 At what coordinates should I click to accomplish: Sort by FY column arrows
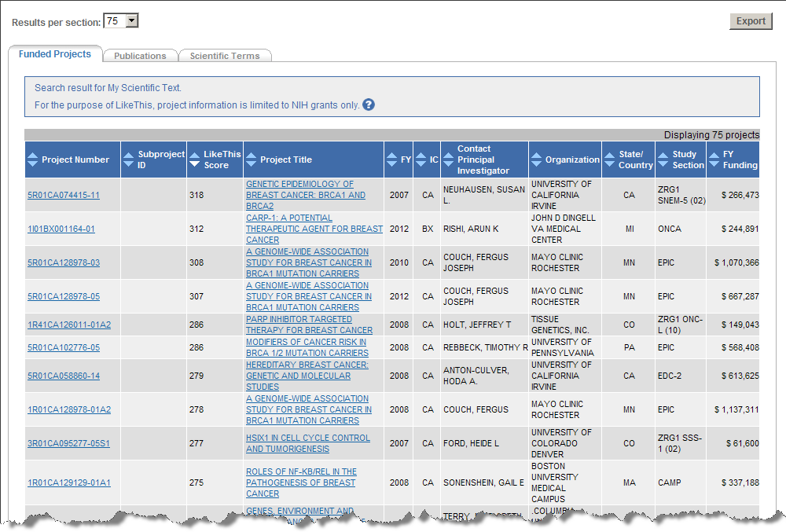point(392,160)
